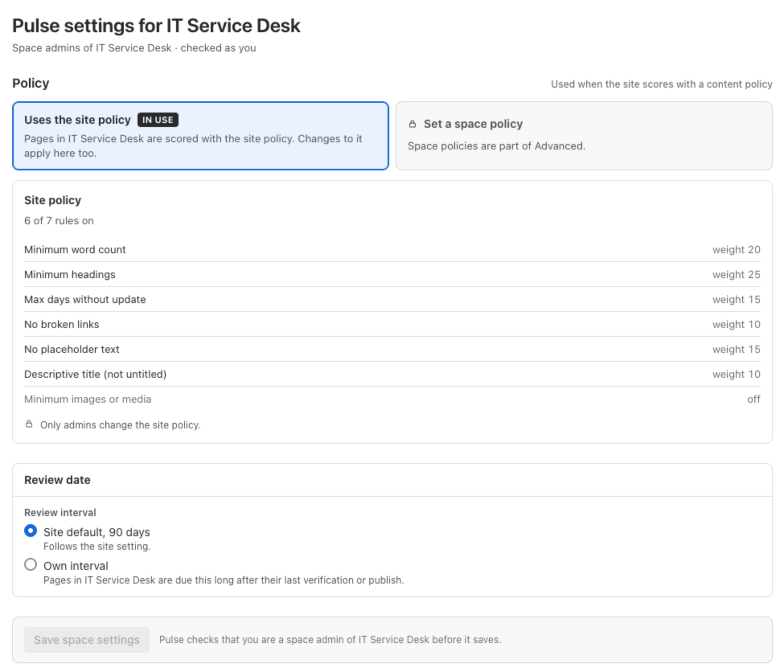Click the Pulse settings for IT Service Desk title
Image resolution: width=784 pixels, height=672 pixels.
pos(156,26)
